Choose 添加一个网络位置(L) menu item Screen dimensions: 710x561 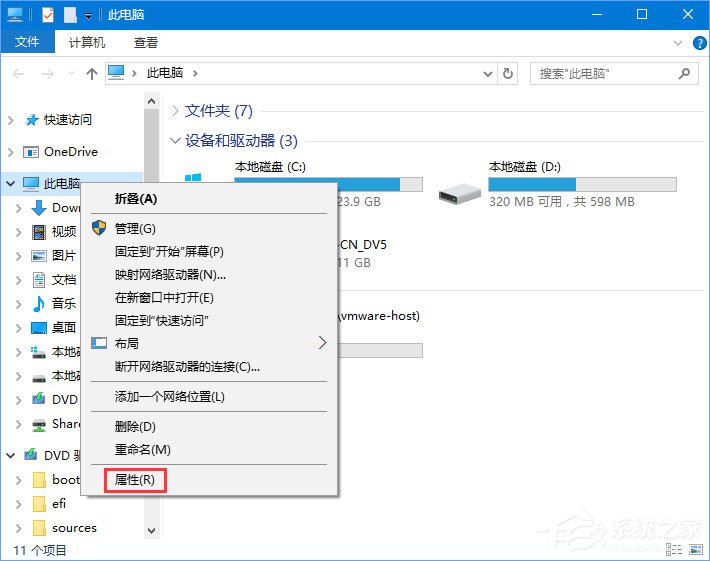pos(208,397)
